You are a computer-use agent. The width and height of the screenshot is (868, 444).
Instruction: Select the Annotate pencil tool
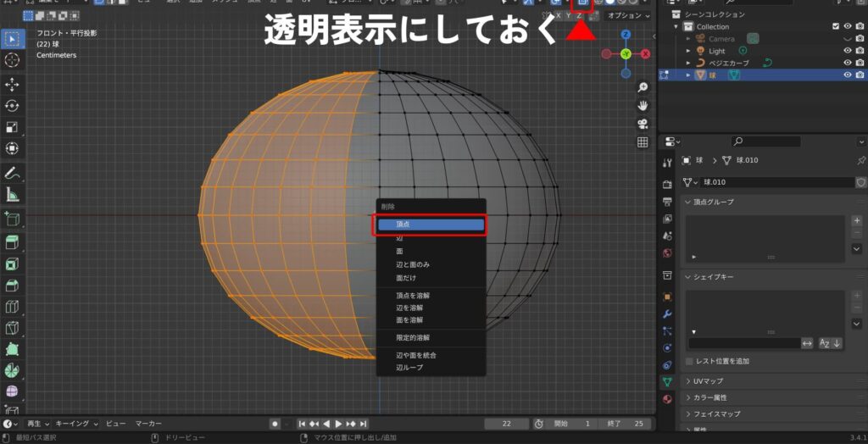(x=12, y=173)
